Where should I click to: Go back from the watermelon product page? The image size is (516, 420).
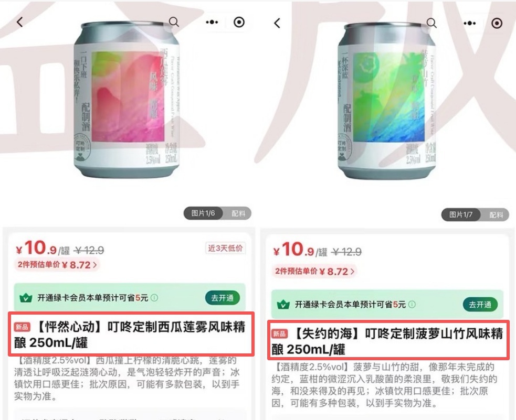20,23
